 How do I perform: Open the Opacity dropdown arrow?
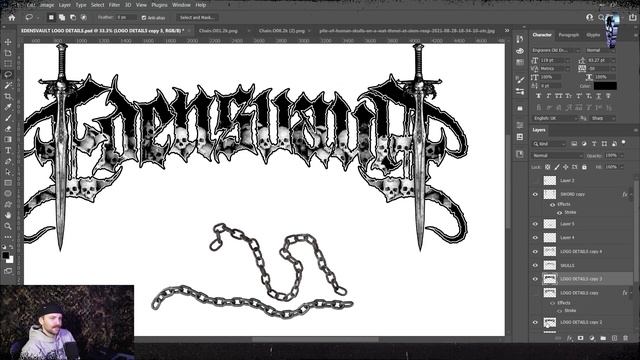[622, 156]
